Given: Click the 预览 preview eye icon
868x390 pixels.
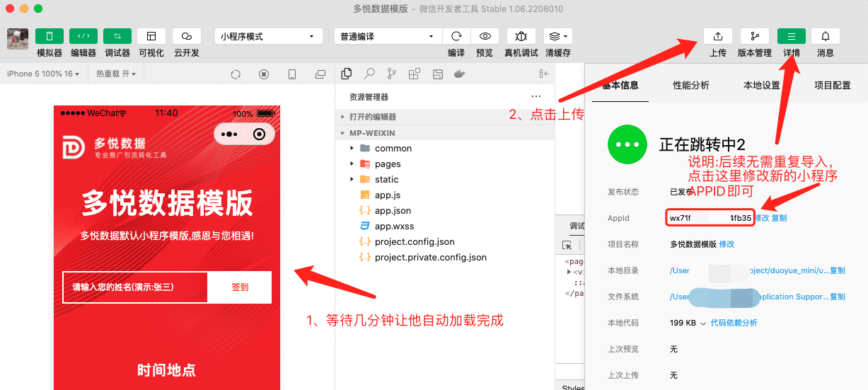Looking at the screenshot, I should pyautogui.click(x=485, y=36).
